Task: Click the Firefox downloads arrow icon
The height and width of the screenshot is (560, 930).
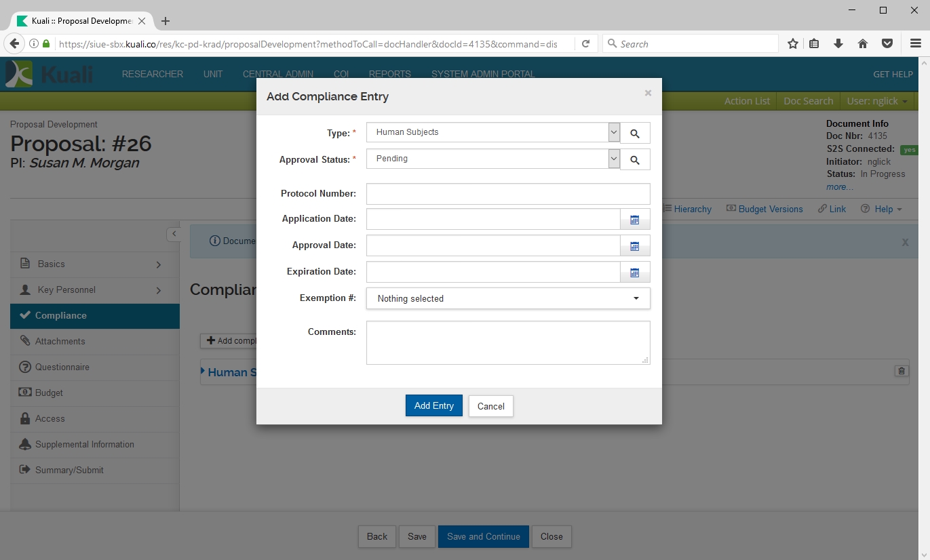Action: [838, 44]
